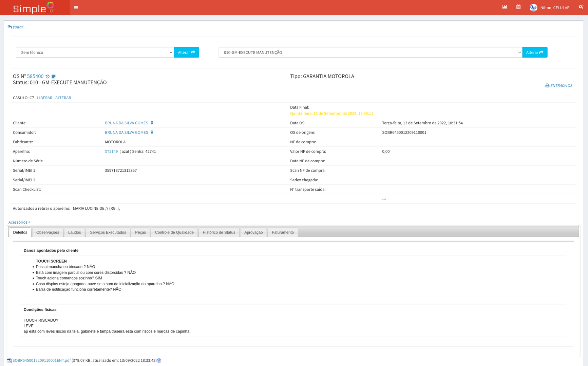588x366 pixels.
Task: Click the Alterar button beside technician dropdown
Action: [186, 53]
